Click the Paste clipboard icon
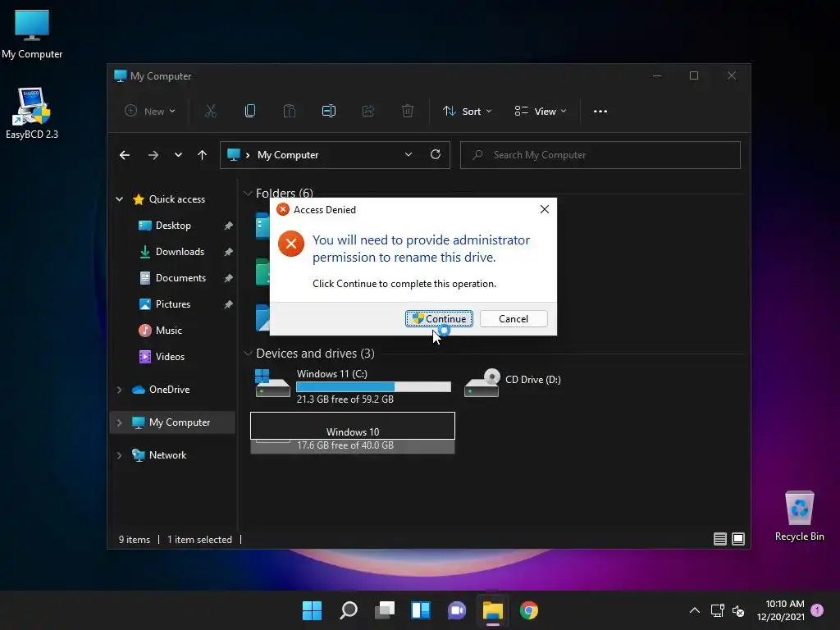The width and height of the screenshot is (840, 630). [290, 111]
